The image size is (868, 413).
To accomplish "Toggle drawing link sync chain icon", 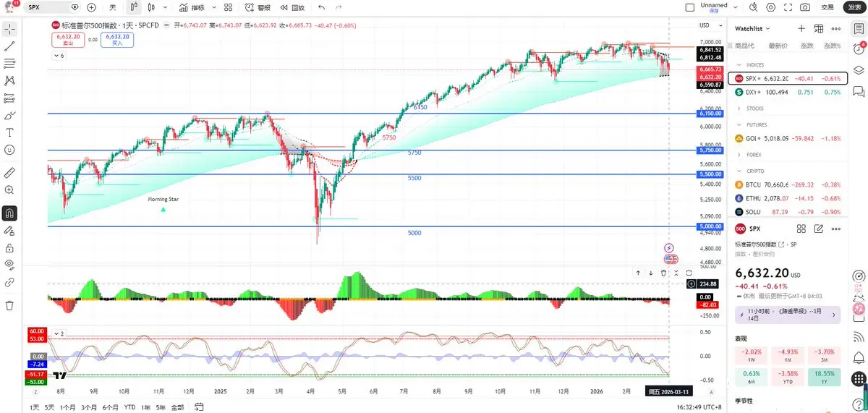I will 9,282.
